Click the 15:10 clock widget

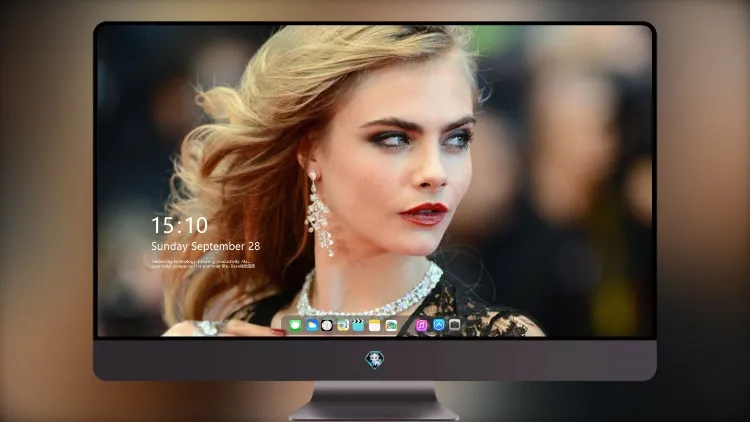(179, 225)
